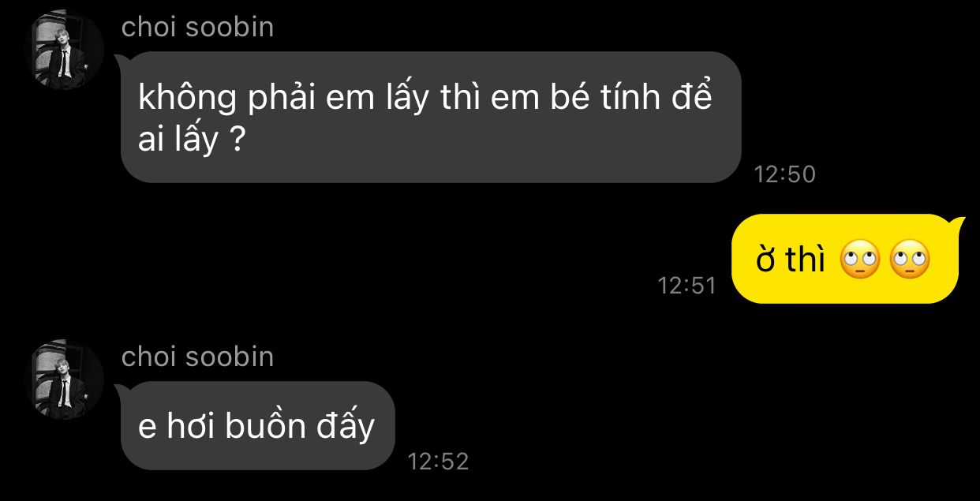Click the 'ai lấy ?' line of text
Image resolution: width=980 pixels, height=501 pixels.
tap(190, 143)
